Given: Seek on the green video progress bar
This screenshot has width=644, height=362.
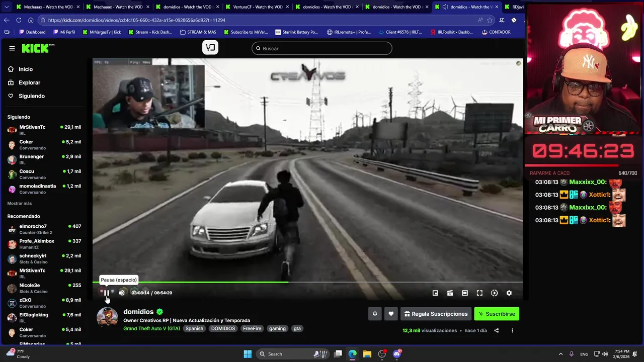Looking at the screenshot, I should pos(307,282).
